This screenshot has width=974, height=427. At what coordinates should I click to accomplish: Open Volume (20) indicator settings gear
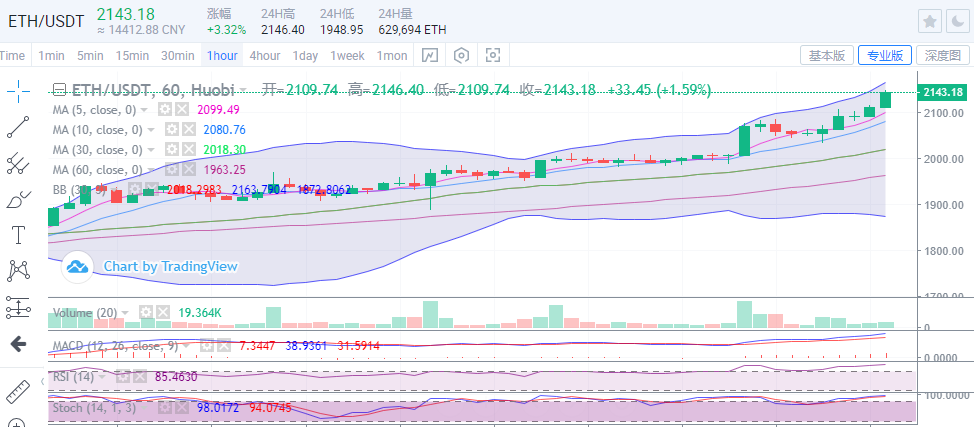145,313
